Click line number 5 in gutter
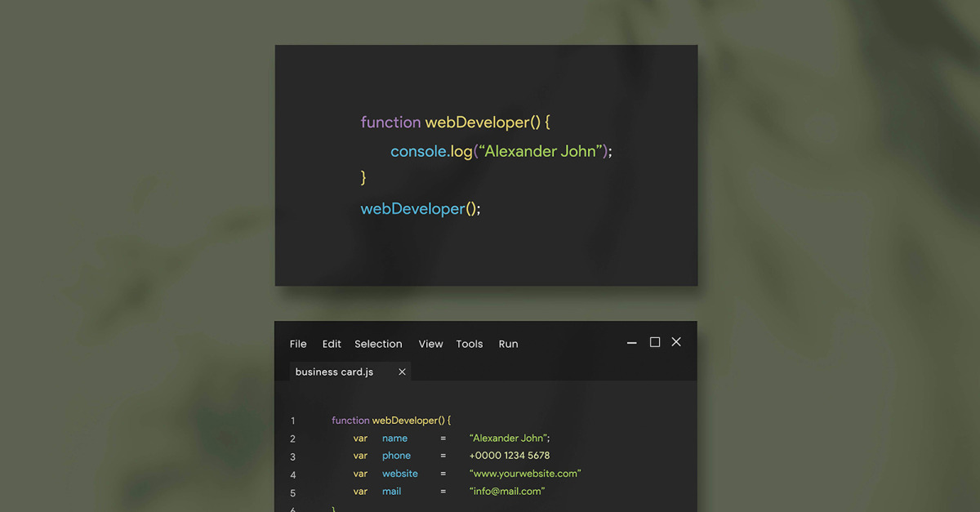This screenshot has height=512, width=980. click(x=292, y=493)
